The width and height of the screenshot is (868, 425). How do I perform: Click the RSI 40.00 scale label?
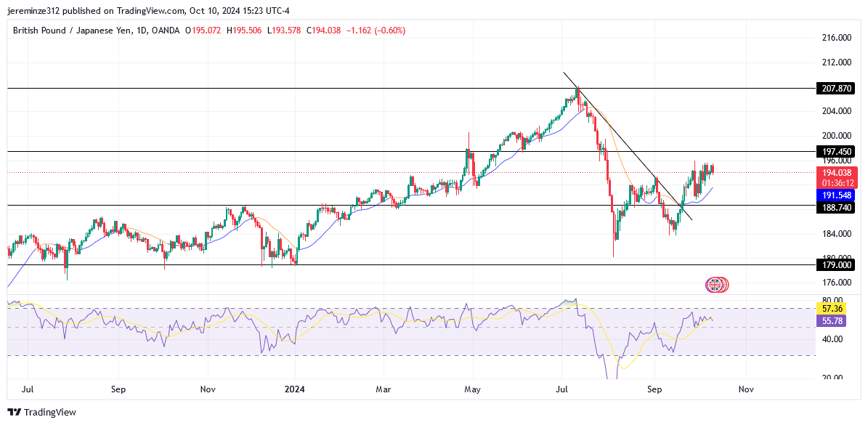(832, 339)
